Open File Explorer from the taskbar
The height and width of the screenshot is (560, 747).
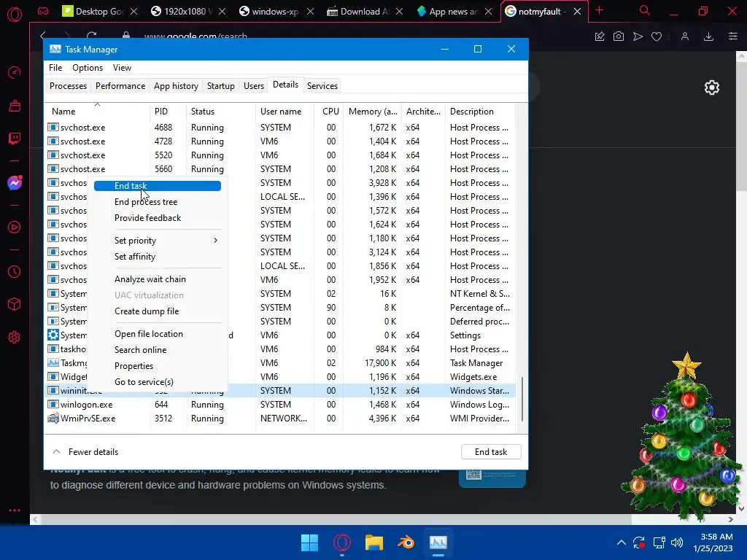coord(374,542)
